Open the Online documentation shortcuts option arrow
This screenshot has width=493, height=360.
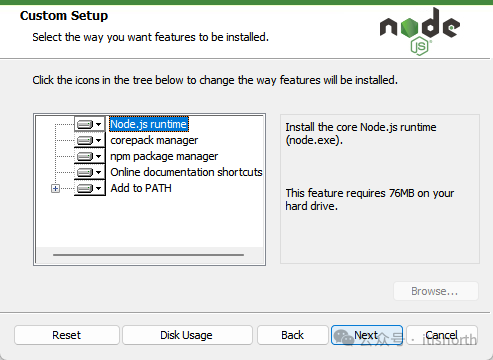click(98, 172)
